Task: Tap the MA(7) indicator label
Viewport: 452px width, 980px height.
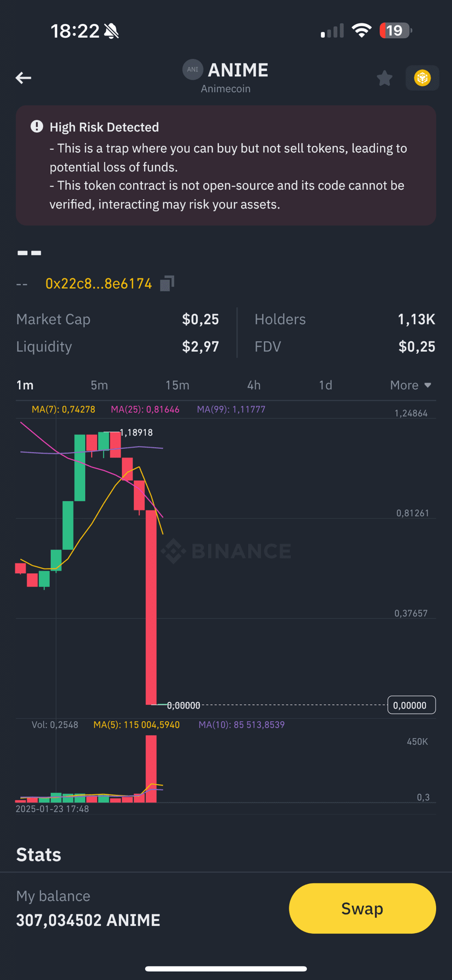Action: tap(63, 409)
